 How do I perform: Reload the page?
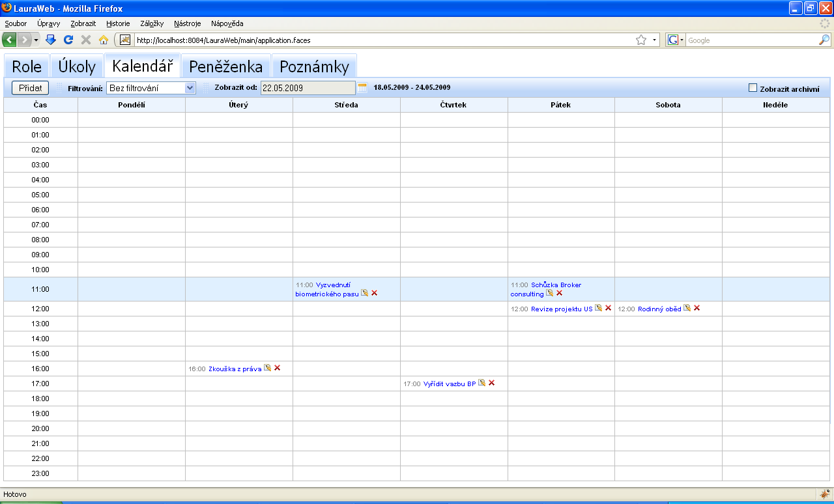coord(68,40)
